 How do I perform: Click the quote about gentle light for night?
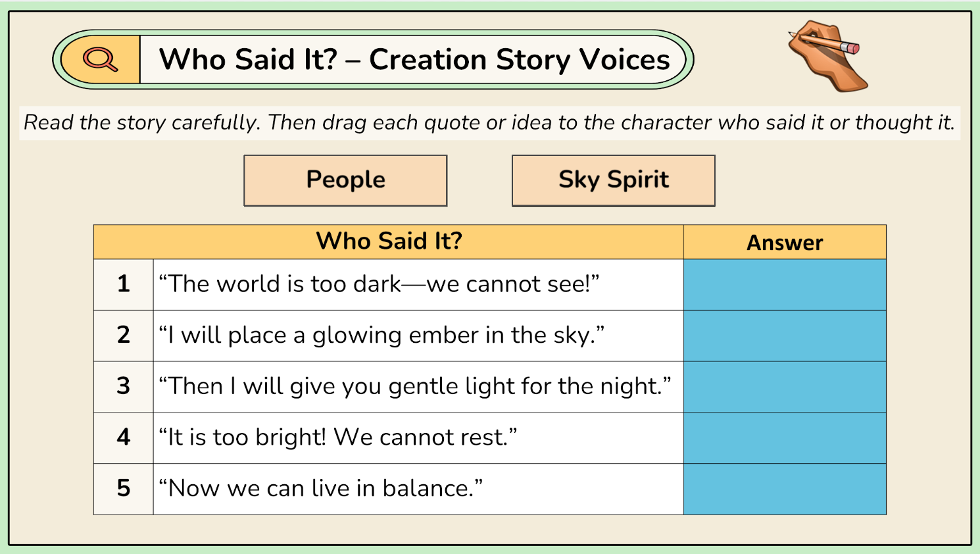pos(414,386)
